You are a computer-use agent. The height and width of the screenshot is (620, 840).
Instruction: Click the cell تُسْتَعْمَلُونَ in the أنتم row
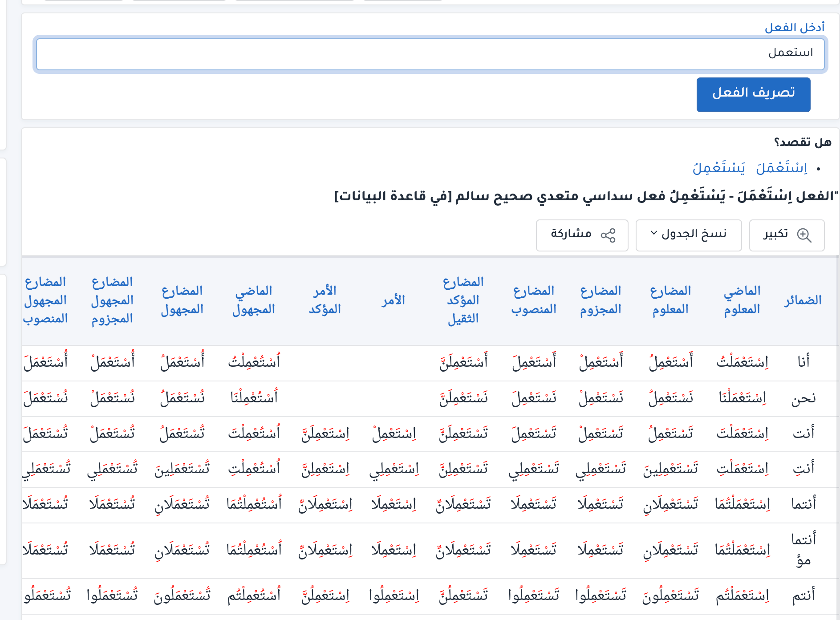(x=182, y=595)
